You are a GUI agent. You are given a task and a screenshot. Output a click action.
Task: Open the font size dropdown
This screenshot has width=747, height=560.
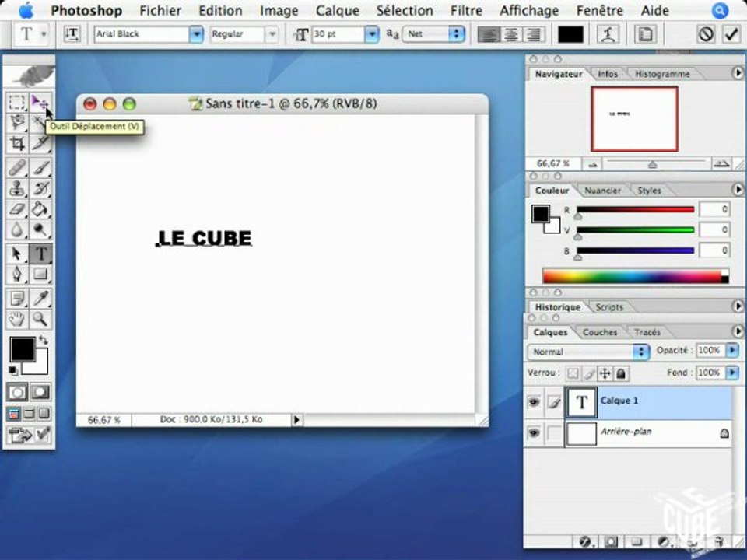pos(372,33)
